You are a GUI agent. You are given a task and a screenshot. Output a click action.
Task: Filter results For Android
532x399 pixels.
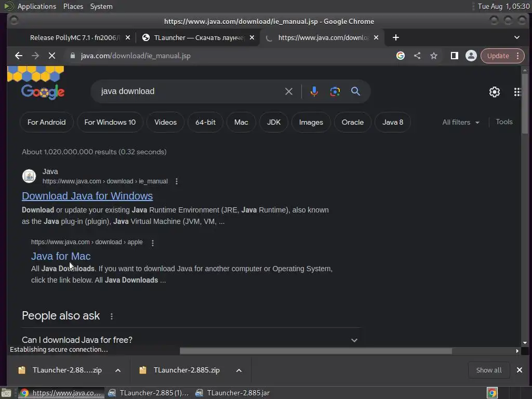[x=46, y=122]
